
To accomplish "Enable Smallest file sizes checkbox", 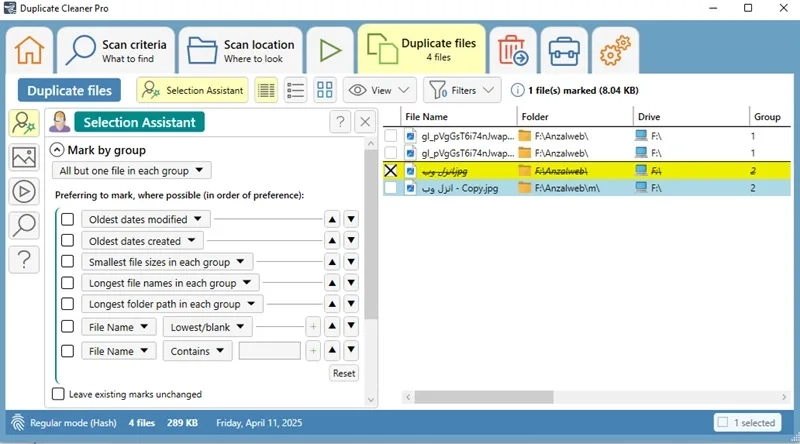I will click(x=67, y=261).
